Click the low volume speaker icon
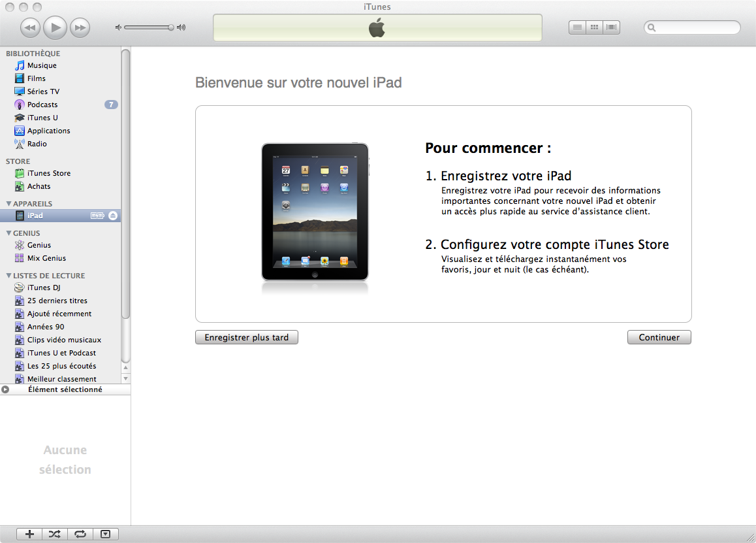Viewport: 756px width, 543px height. tap(118, 27)
